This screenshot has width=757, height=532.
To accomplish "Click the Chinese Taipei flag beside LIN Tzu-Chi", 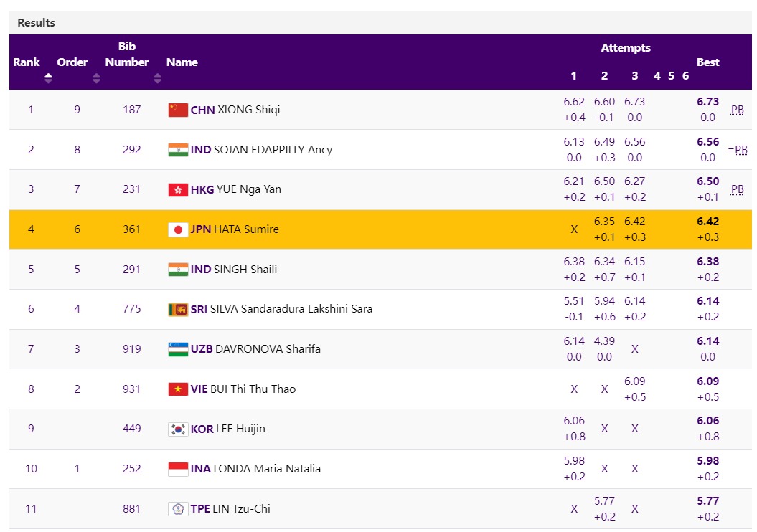I will (x=178, y=509).
